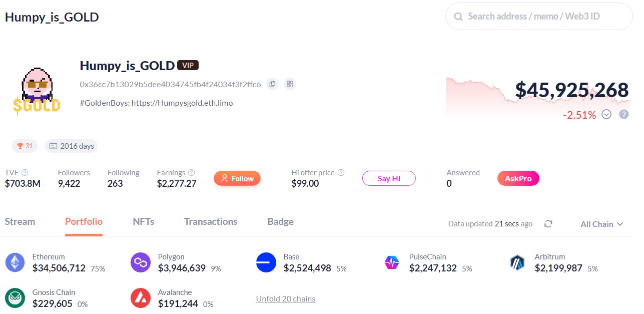The image size is (644, 314).
Task: Click the Hi offer price question mark
Action: tap(340, 172)
